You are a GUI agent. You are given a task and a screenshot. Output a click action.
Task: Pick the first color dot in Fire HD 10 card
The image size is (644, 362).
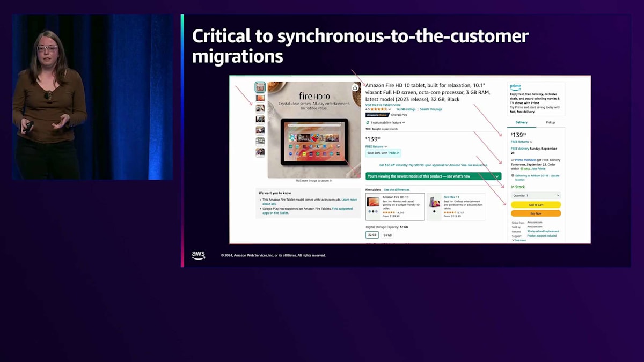click(369, 211)
